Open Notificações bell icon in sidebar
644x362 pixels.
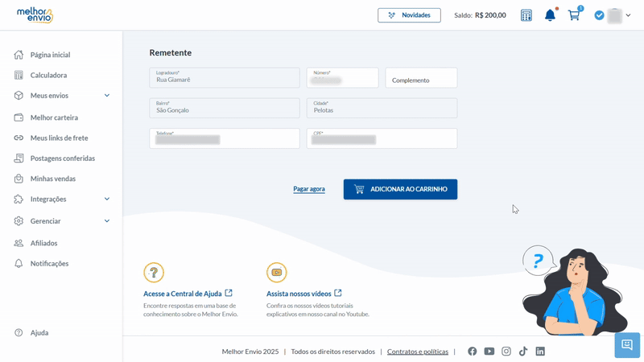[19, 264]
